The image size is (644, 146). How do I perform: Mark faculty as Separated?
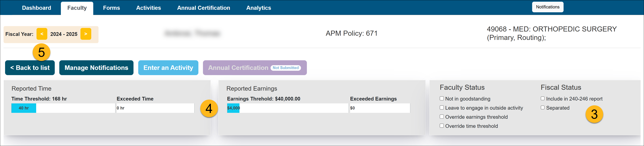click(542, 108)
